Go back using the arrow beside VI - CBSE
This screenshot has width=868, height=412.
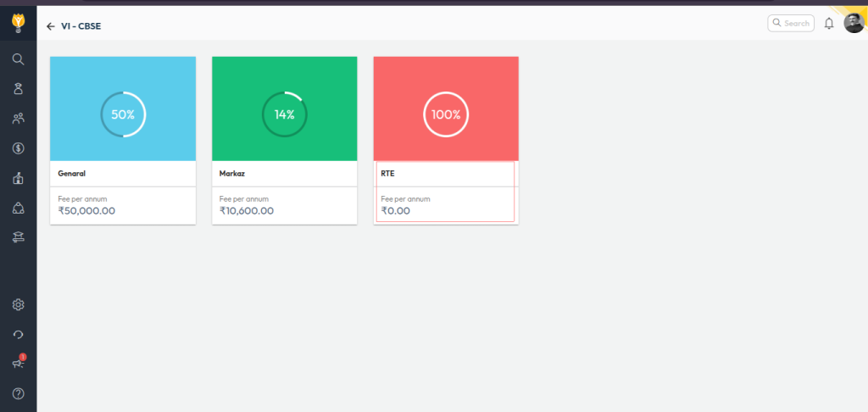point(51,26)
